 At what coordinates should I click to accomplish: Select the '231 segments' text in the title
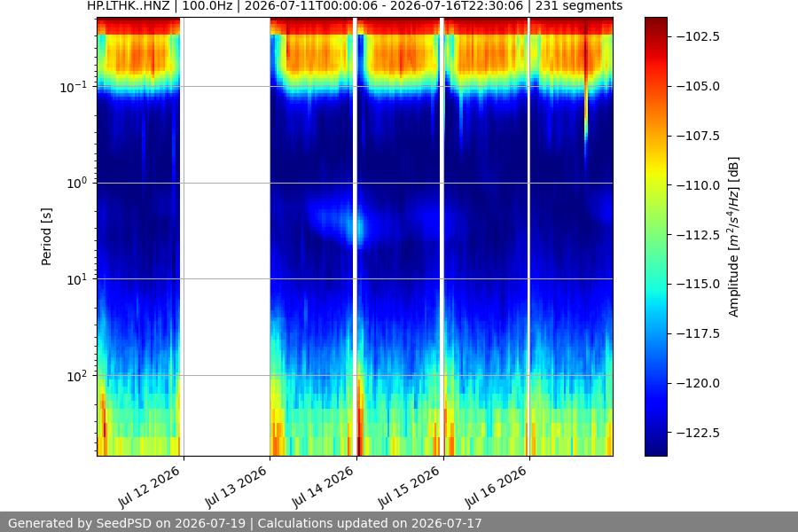pyautogui.click(x=579, y=6)
